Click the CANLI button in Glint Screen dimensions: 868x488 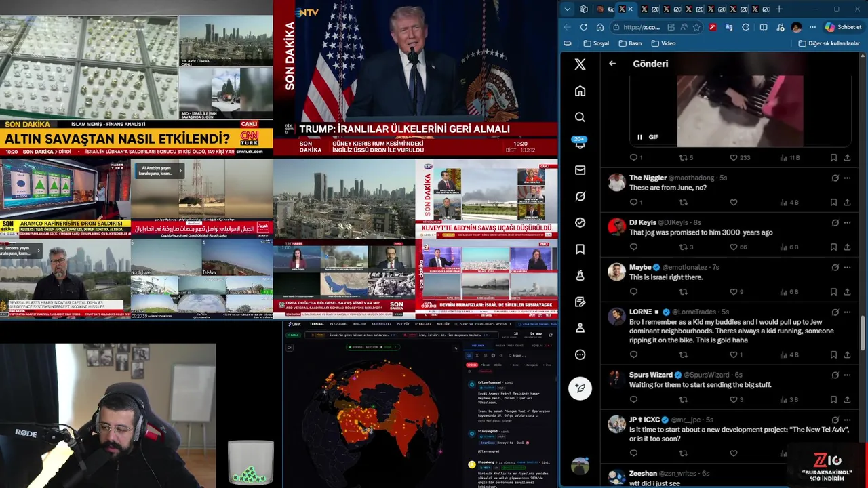[x=294, y=335]
